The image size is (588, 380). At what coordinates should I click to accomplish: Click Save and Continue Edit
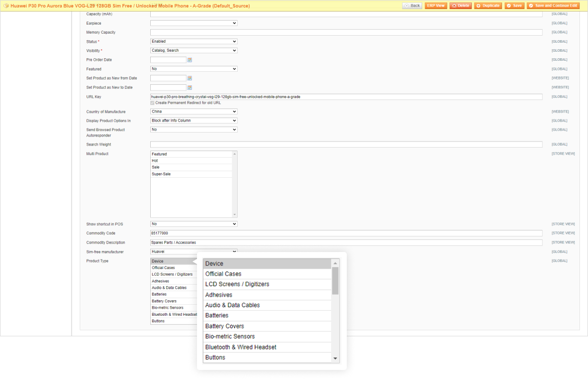(553, 6)
